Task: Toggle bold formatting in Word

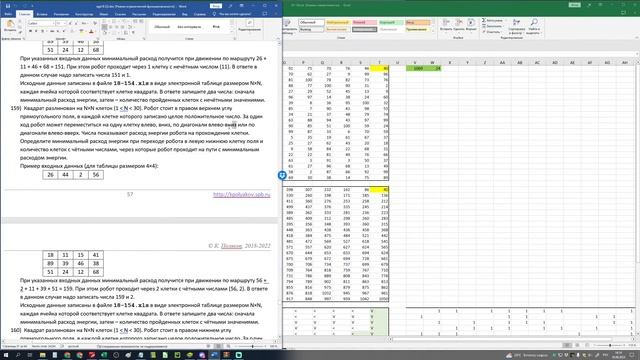Action: [x=30, y=31]
